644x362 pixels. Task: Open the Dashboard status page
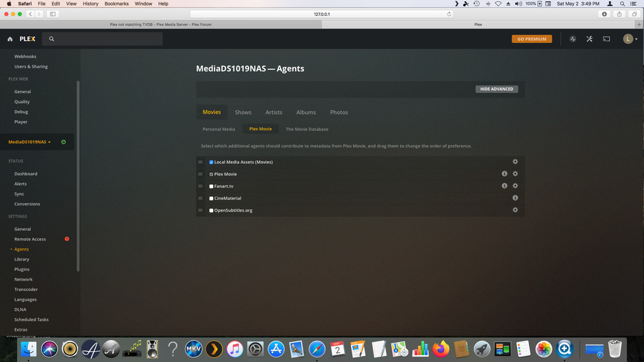(26, 173)
